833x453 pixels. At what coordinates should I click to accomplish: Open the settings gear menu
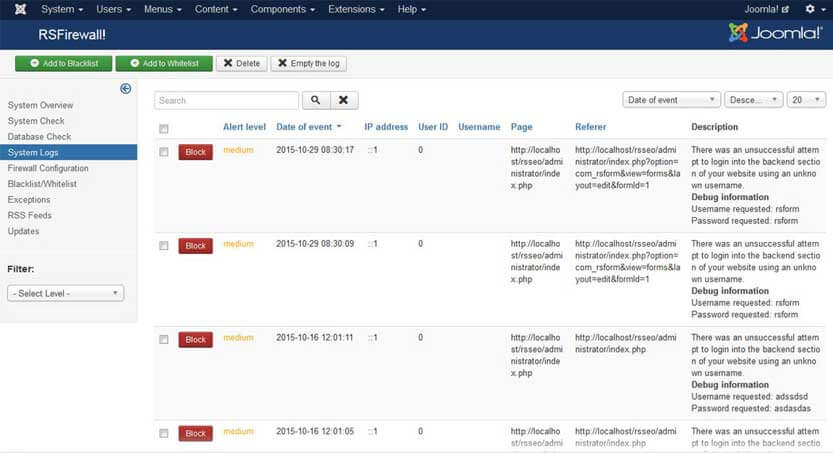click(814, 9)
